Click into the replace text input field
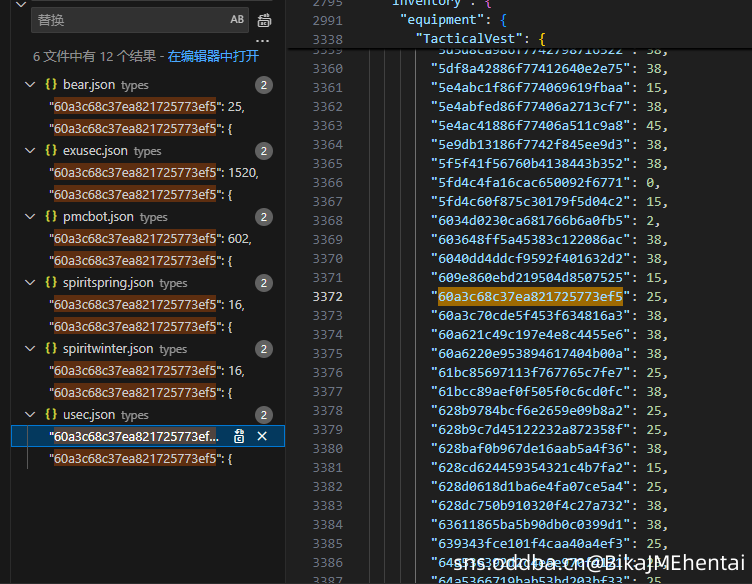Image resolution: width=752 pixels, height=584 pixels. coord(125,19)
